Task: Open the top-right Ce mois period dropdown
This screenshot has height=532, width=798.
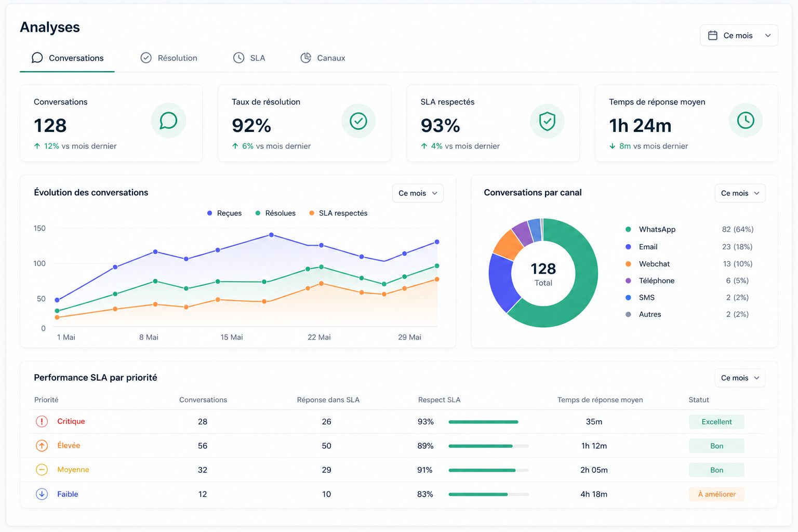Action: click(739, 35)
